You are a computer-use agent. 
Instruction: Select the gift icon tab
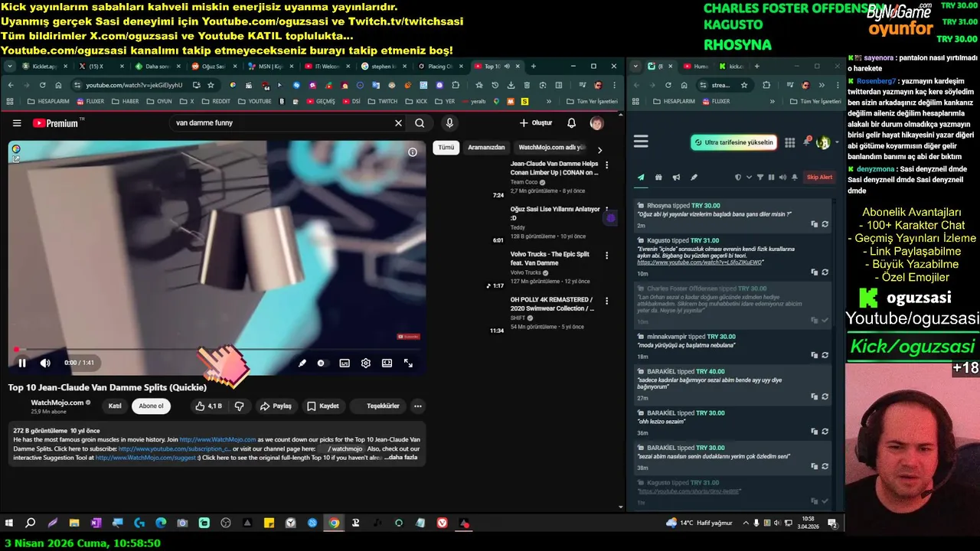coord(658,178)
